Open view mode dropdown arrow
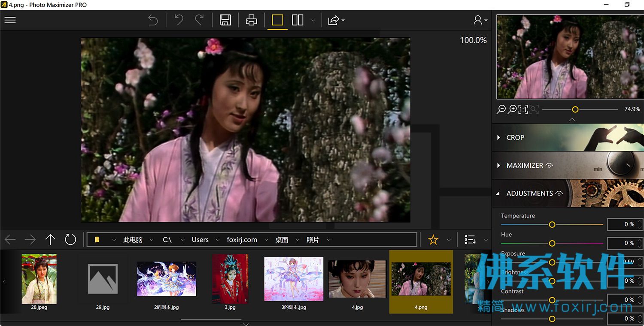This screenshot has height=326, width=644. (x=313, y=21)
